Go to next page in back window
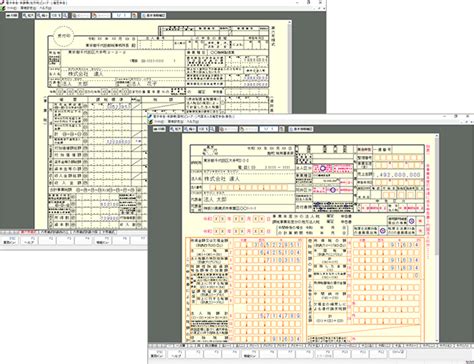The height and width of the screenshot is (364, 474). (x=101, y=15)
